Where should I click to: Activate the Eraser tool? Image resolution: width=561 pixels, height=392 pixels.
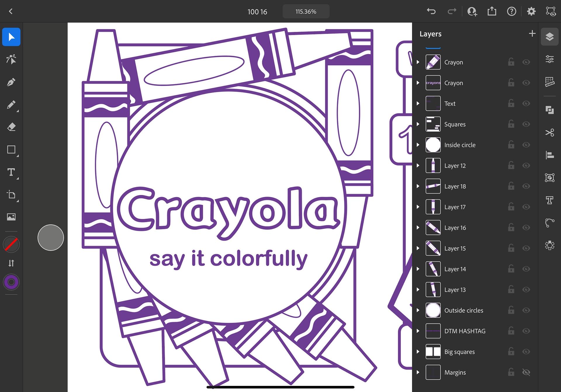11,127
